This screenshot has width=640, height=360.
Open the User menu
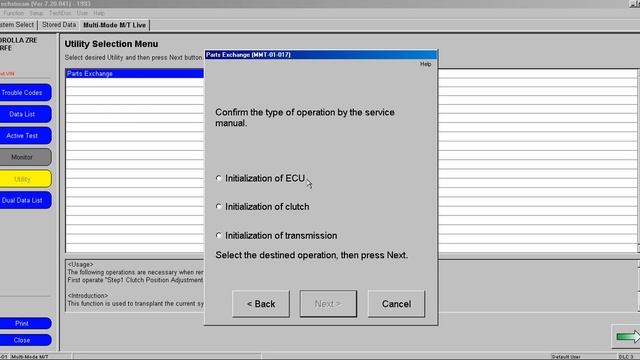[x=82, y=13]
